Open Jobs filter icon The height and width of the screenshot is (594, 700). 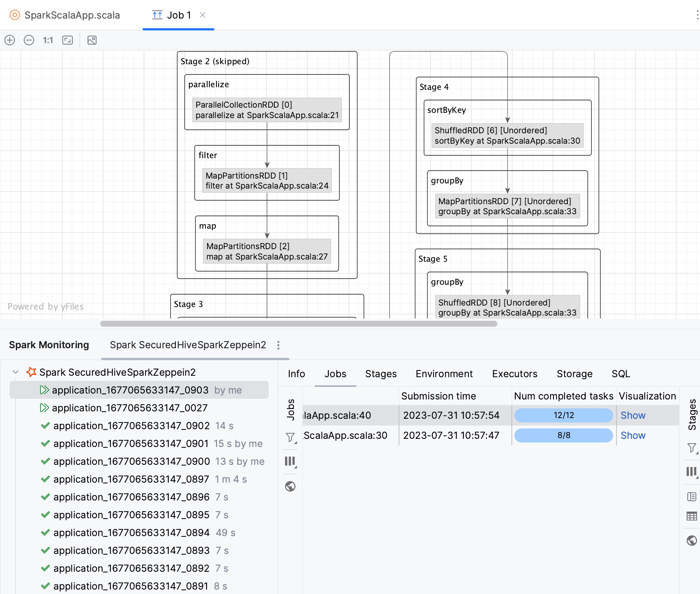coord(290,437)
